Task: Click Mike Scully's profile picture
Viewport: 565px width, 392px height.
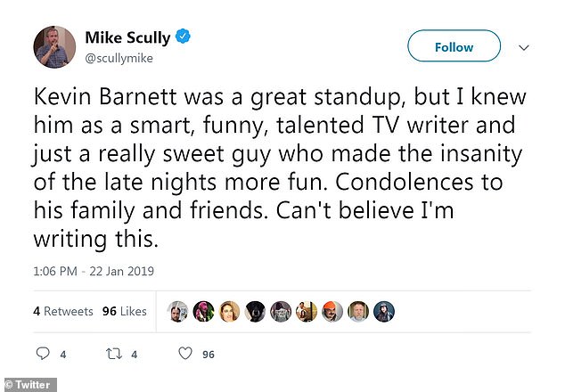Action: [x=54, y=47]
